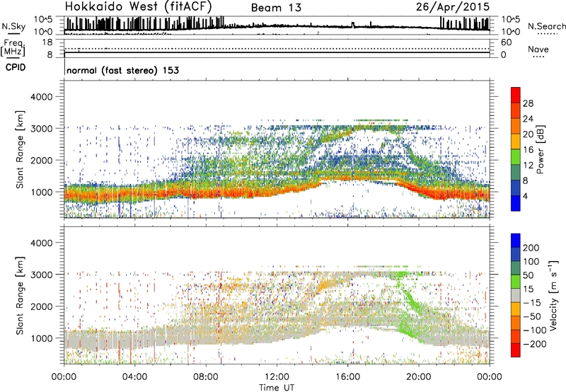Select the 'Time UT' axis title
The width and height of the screenshot is (566, 392).
[x=277, y=388]
